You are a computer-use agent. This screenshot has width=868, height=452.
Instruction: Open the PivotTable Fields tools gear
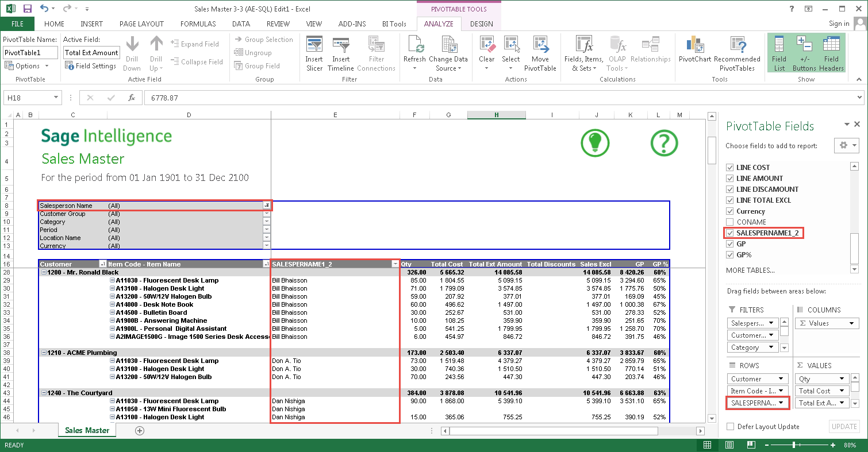[x=846, y=145]
